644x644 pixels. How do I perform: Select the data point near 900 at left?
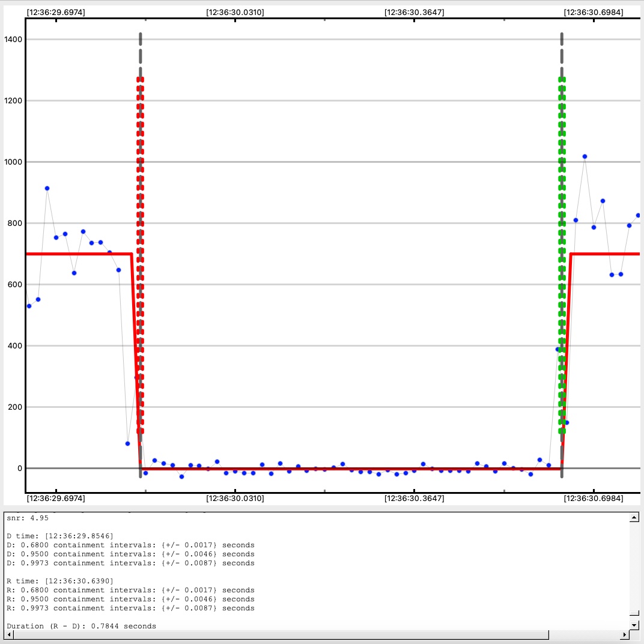tap(47, 188)
